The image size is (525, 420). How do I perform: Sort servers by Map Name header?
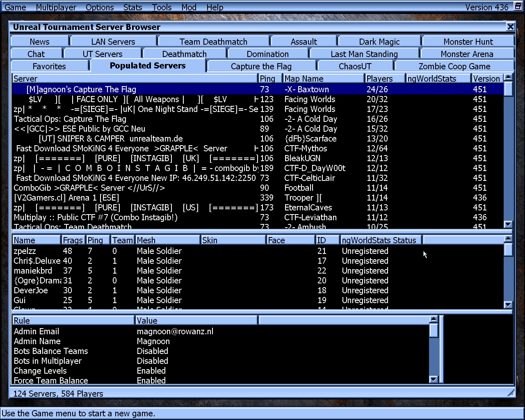(324, 78)
